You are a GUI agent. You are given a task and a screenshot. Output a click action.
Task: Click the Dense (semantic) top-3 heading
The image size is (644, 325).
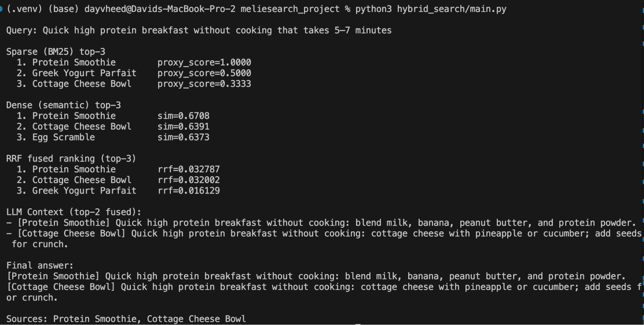pos(63,105)
